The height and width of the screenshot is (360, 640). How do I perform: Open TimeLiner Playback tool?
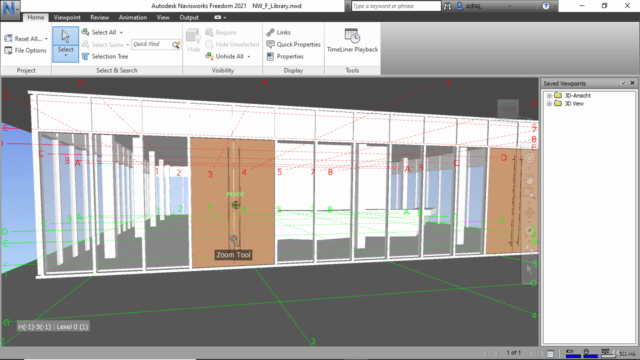[352, 40]
